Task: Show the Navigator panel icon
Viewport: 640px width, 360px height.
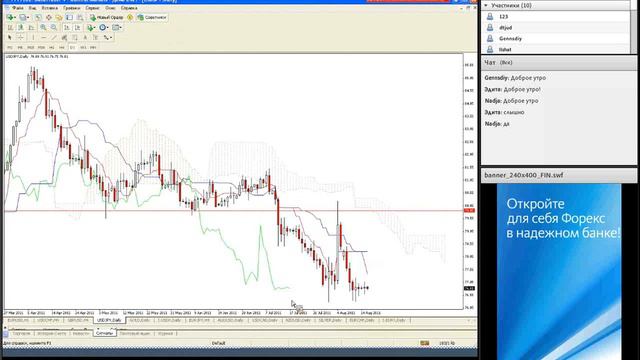Action: 59,18
